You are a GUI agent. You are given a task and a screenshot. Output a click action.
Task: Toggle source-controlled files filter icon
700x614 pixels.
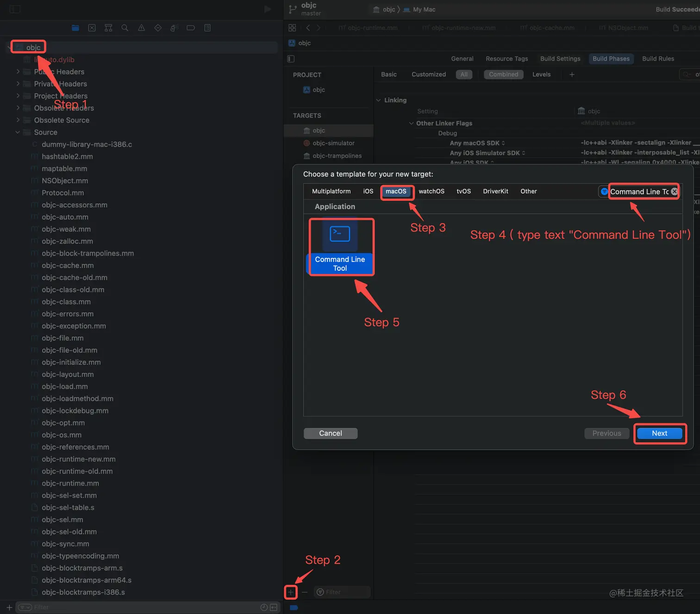coord(274,608)
